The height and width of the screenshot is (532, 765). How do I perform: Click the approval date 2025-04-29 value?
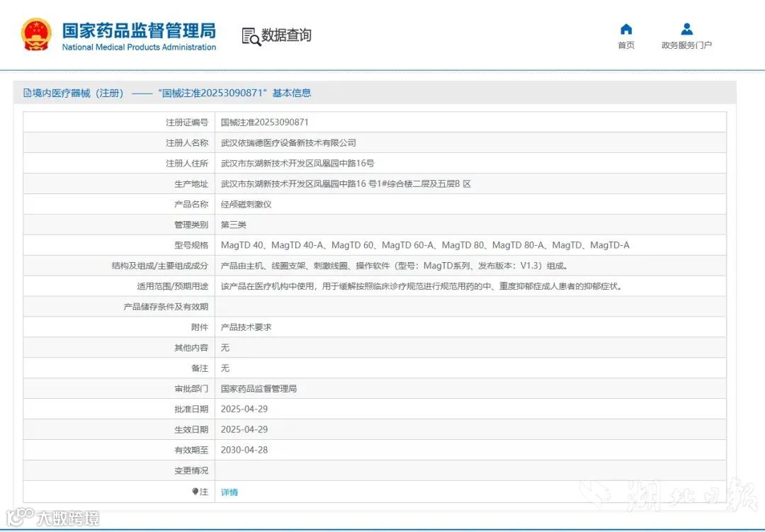pos(244,409)
